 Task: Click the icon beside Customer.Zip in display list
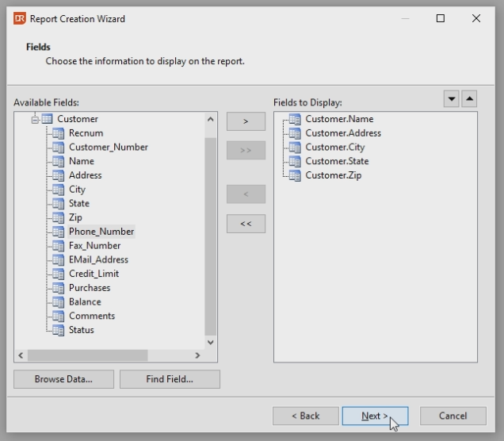(x=295, y=175)
